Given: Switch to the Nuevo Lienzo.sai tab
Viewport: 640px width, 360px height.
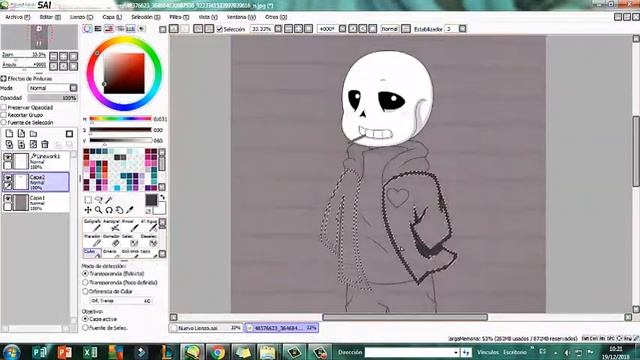Looking at the screenshot, I should tap(206, 328).
